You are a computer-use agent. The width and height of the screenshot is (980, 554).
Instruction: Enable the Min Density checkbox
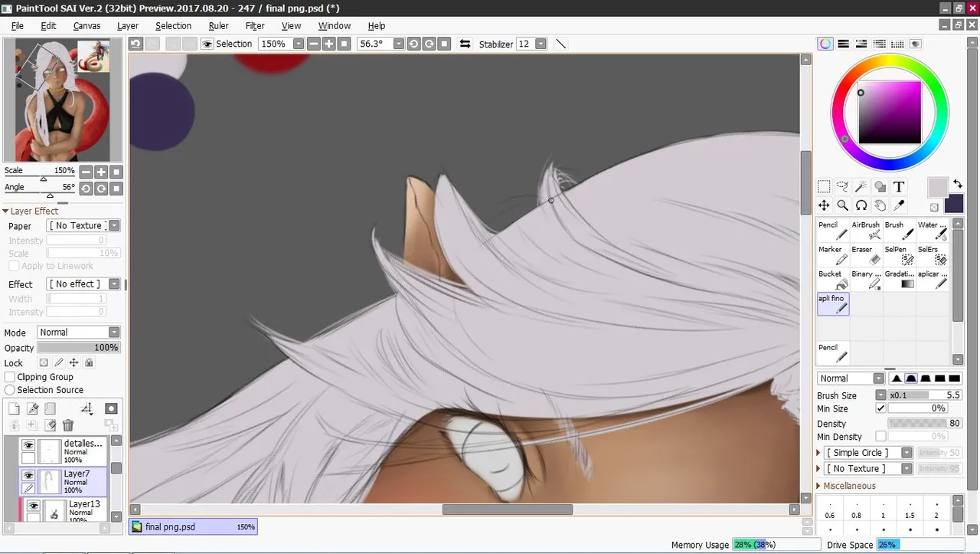(x=880, y=437)
